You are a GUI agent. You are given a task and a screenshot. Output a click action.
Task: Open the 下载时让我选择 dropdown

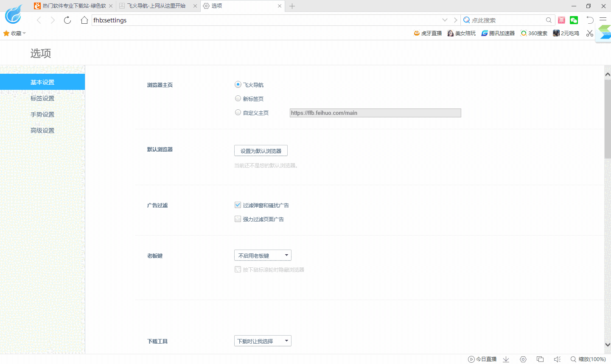click(263, 341)
